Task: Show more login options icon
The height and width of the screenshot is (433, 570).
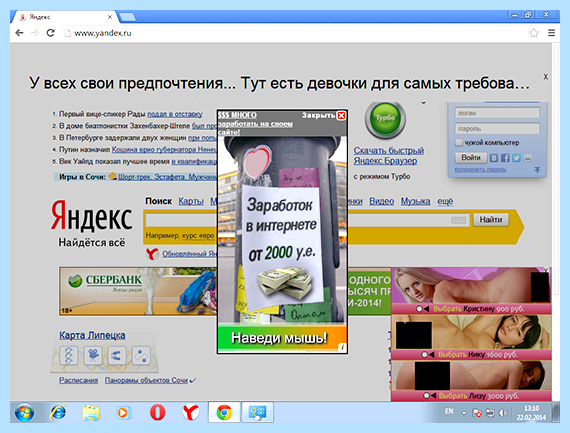Action: pos(527,158)
